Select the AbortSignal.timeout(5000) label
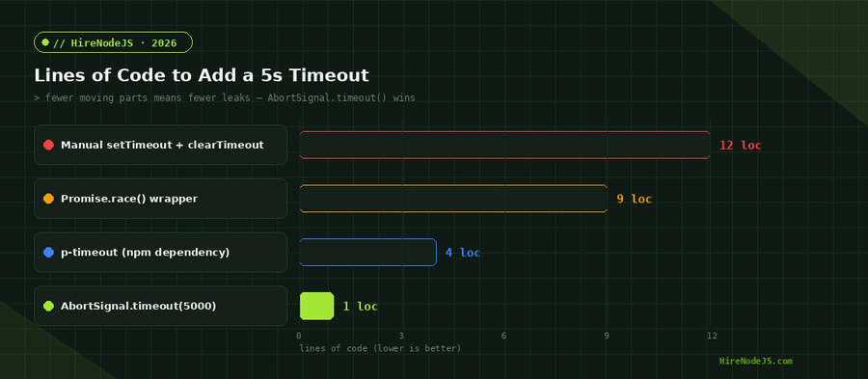868x379 pixels. [160, 306]
